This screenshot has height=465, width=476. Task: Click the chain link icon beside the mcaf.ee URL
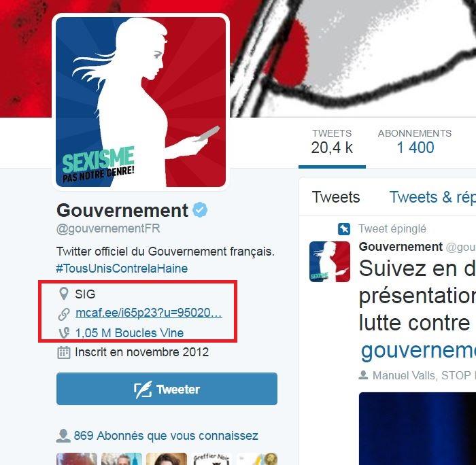64,314
